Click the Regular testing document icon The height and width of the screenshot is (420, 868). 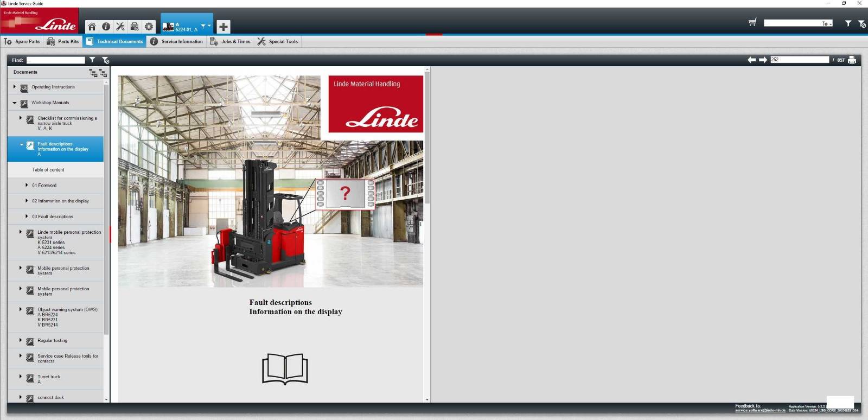[x=30, y=342]
